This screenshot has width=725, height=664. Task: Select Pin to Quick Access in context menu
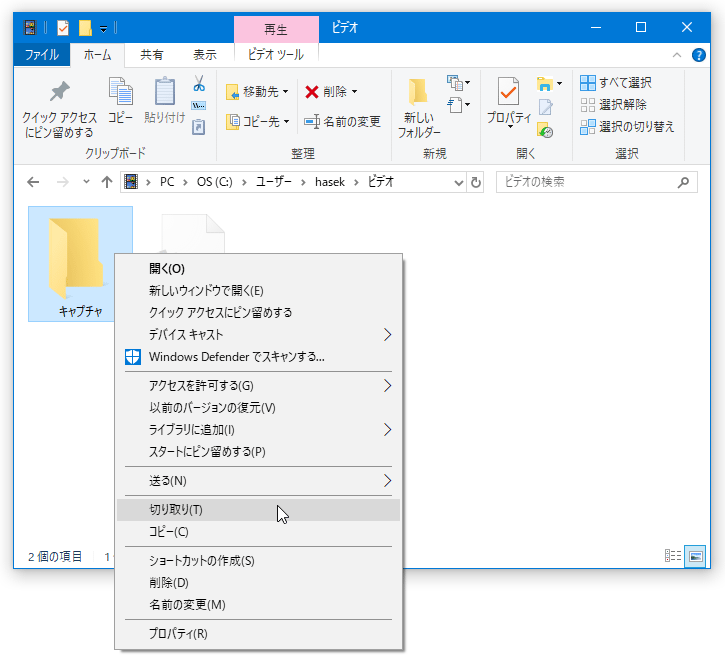[x=258, y=313]
